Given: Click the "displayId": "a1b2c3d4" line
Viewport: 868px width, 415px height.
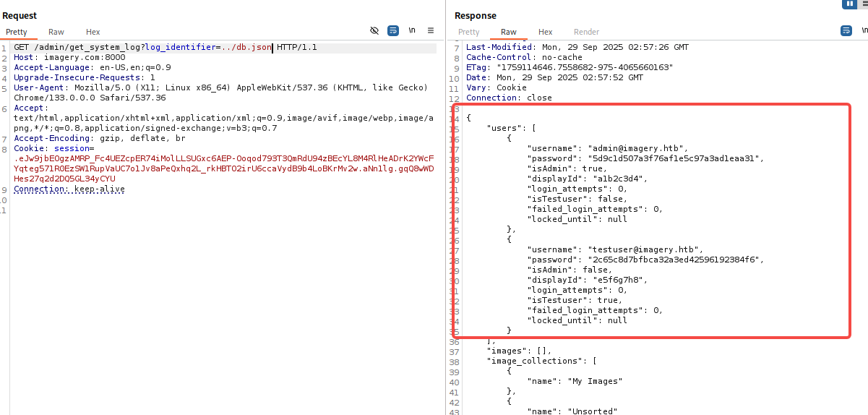Looking at the screenshot, I should [588, 179].
